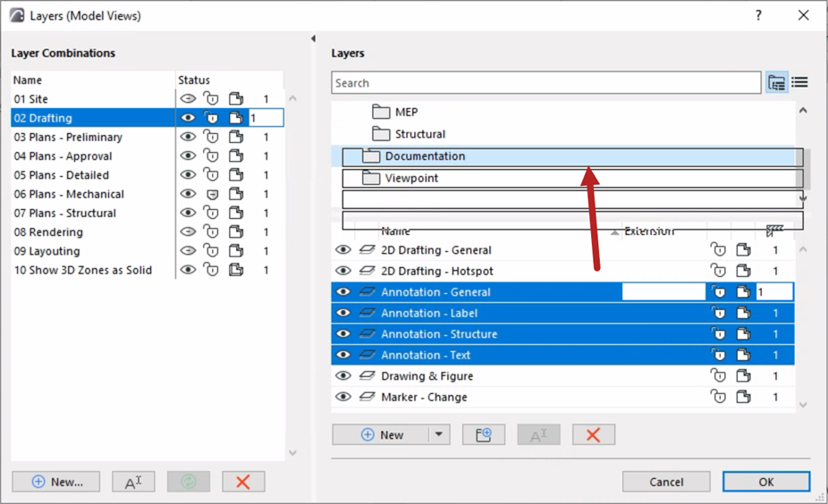Toggle lock icon on Drawing & Figure layer
828x504 pixels.
[718, 375]
